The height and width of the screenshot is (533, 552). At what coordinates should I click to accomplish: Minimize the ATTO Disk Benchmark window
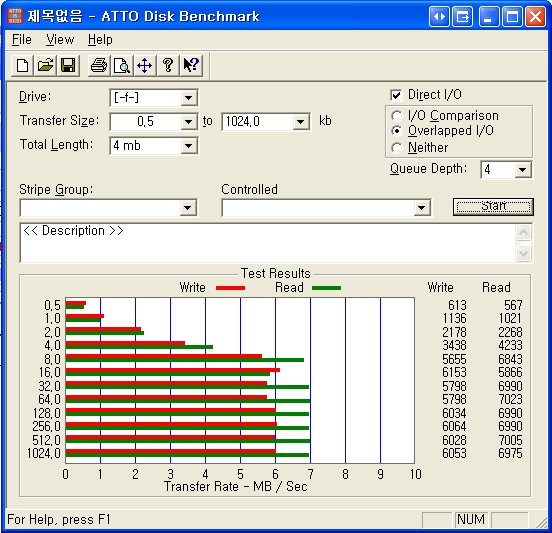(x=489, y=17)
